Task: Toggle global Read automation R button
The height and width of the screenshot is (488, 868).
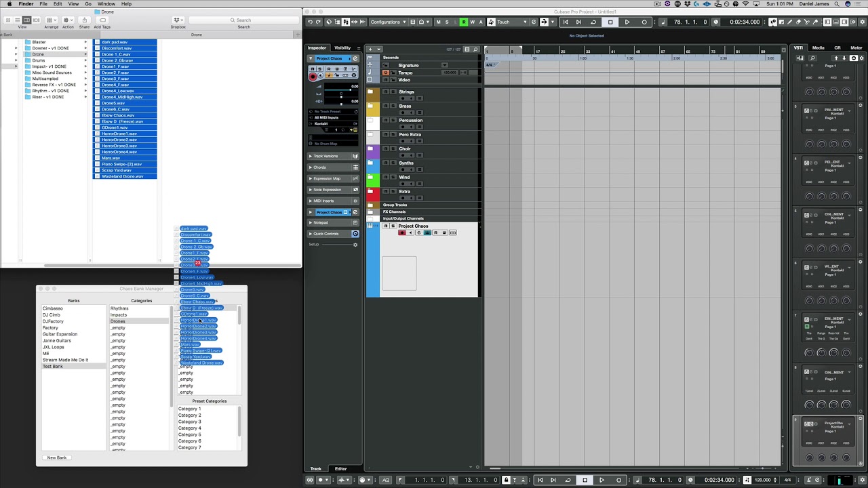Action: point(464,22)
